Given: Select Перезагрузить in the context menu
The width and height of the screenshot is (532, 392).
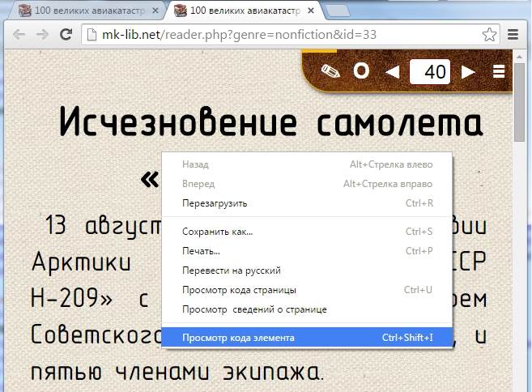Looking at the screenshot, I should pos(307,203).
